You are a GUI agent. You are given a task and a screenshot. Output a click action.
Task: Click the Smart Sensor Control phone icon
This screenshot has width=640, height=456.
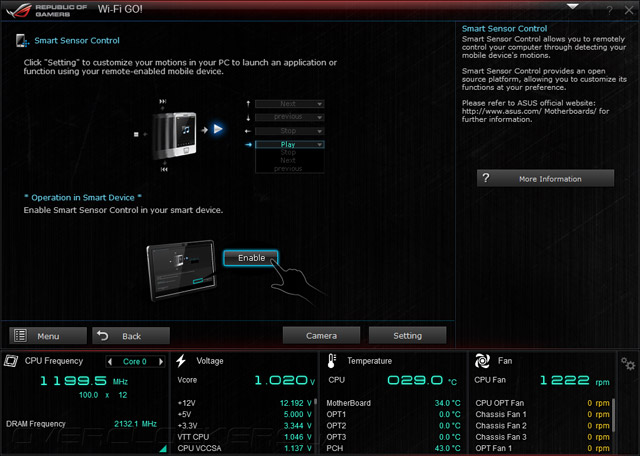[22, 40]
